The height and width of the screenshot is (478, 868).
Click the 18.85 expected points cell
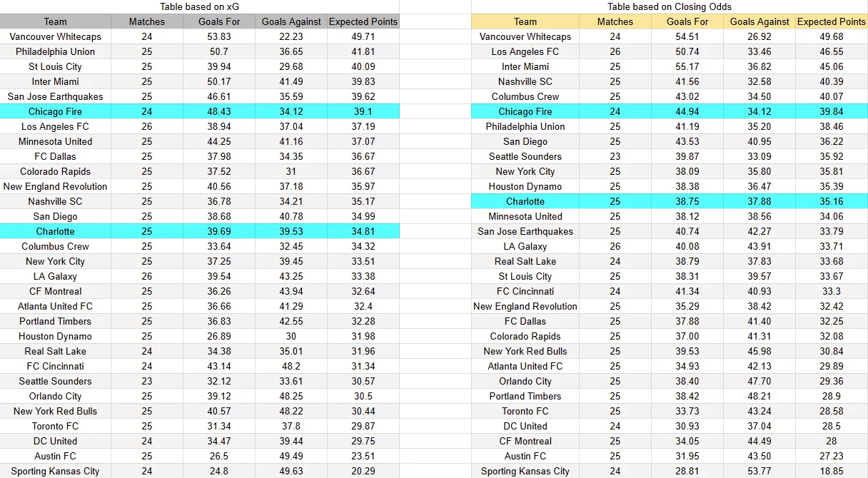pyautogui.click(x=831, y=471)
